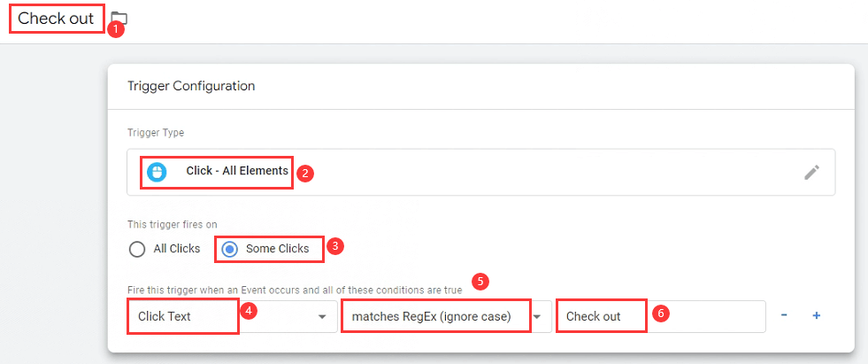The width and height of the screenshot is (868, 364).
Task: Click the Click - All Elements trigger type label
Action: click(x=237, y=171)
